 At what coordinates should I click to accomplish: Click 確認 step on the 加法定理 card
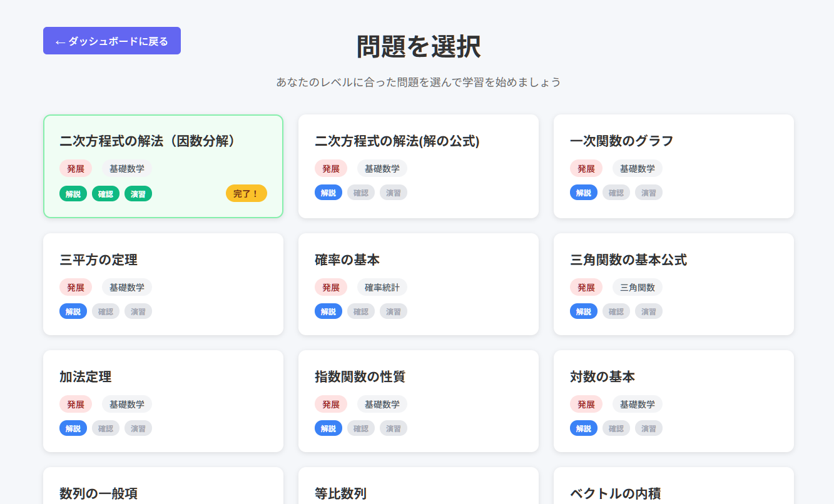106,428
